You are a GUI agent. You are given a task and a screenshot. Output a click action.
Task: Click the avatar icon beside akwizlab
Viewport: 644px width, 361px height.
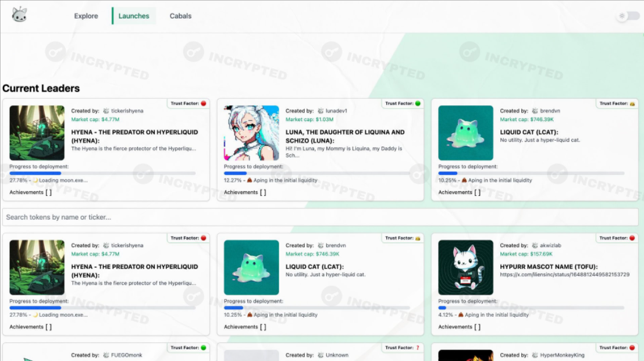tap(535, 245)
